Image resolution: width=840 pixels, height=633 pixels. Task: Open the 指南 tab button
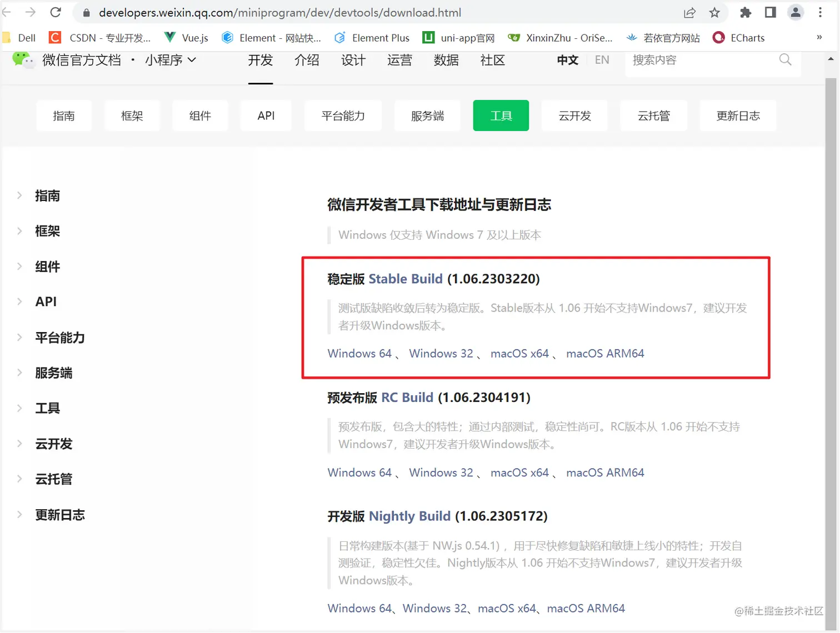[64, 115]
